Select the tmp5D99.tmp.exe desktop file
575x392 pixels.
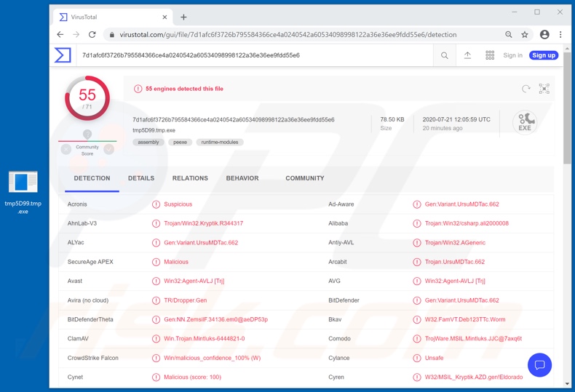click(23, 192)
